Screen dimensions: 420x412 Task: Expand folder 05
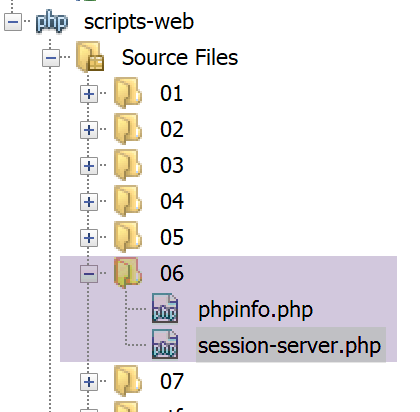tap(89, 238)
